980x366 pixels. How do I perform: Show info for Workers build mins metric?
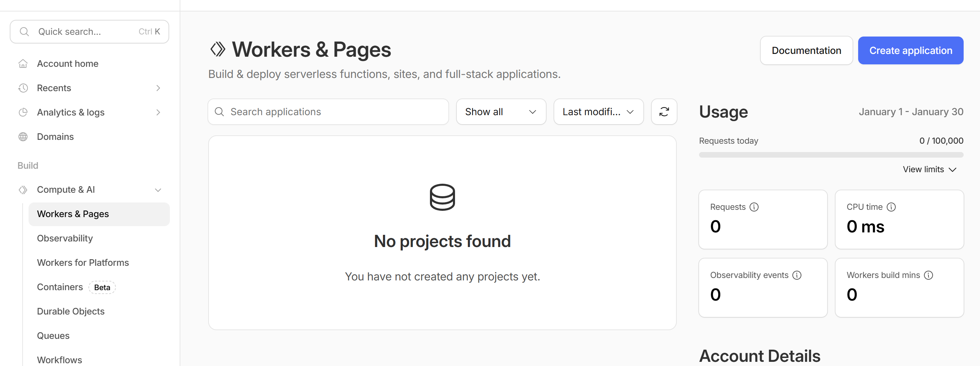[928, 275]
